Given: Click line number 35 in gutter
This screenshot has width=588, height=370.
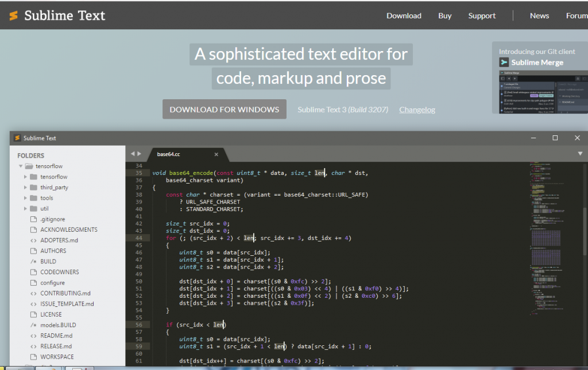Looking at the screenshot, I should pos(139,173).
